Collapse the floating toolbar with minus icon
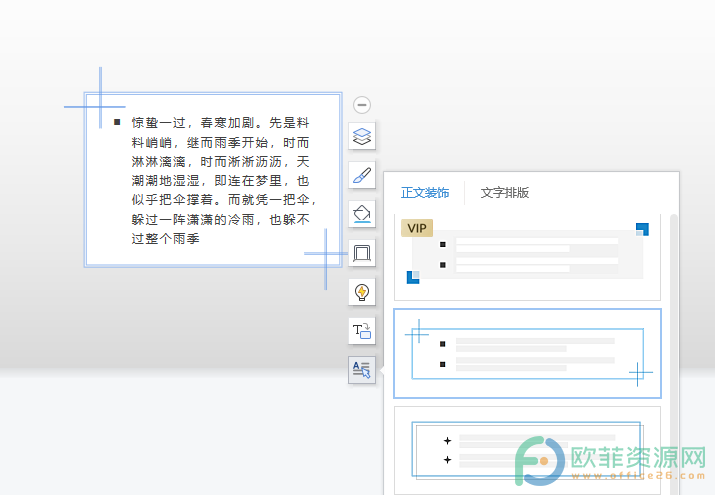The width and height of the screenshot is (715, 495). point(362,105)
